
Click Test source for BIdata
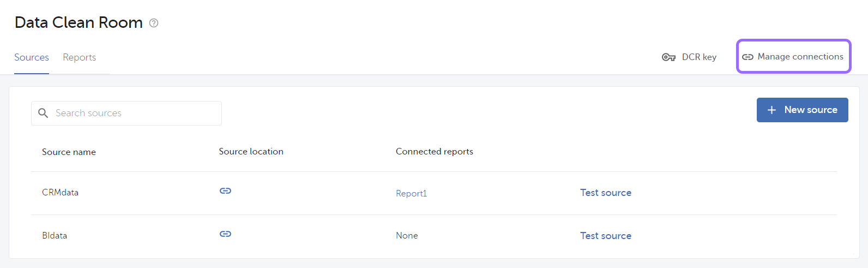[605, 236]
